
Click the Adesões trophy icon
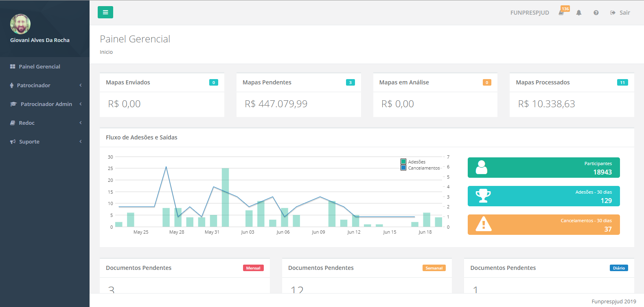pos(483,196)
